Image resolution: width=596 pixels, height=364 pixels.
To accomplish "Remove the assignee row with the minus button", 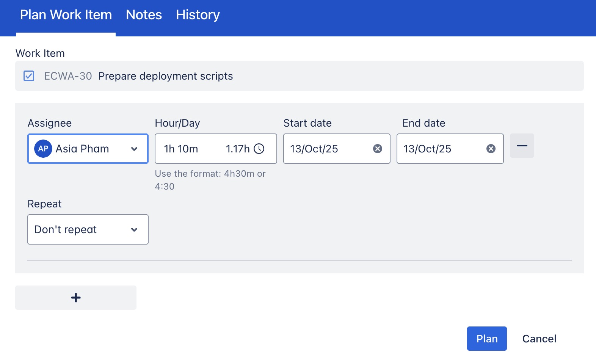I will click(522, 146).
